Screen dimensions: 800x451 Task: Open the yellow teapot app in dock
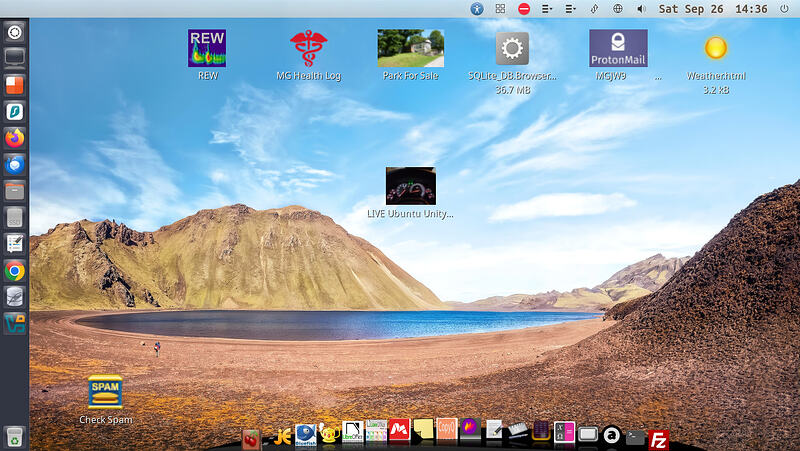(329, 434)
